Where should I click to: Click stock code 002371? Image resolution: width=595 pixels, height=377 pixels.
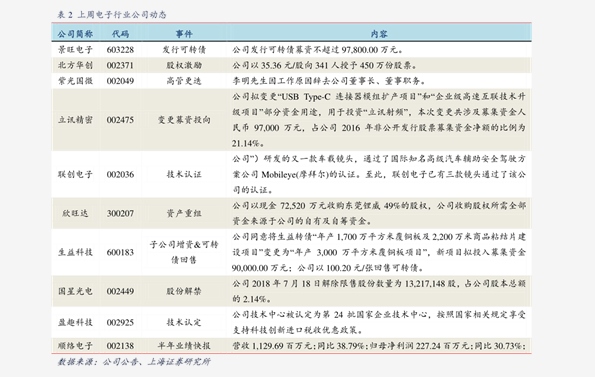click(x=120, y=65)
